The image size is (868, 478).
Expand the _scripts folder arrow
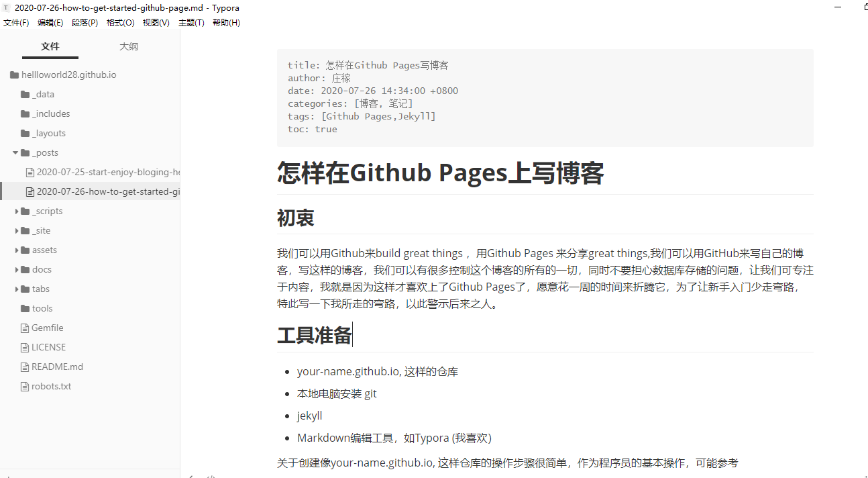point(17,211)
